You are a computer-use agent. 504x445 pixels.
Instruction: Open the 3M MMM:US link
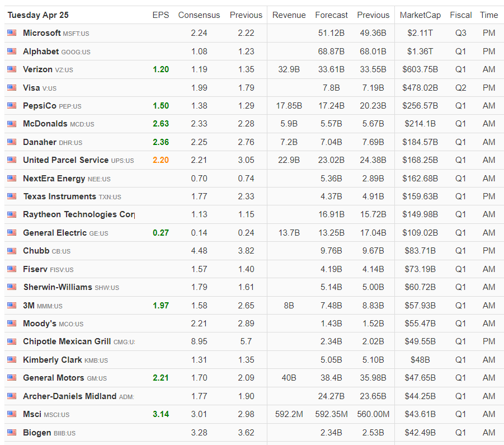tap(43, 306)
